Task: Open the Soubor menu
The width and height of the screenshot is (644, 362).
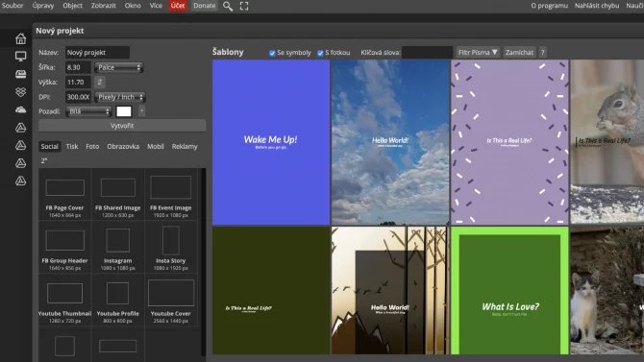Action: click(x=12, y=6)
